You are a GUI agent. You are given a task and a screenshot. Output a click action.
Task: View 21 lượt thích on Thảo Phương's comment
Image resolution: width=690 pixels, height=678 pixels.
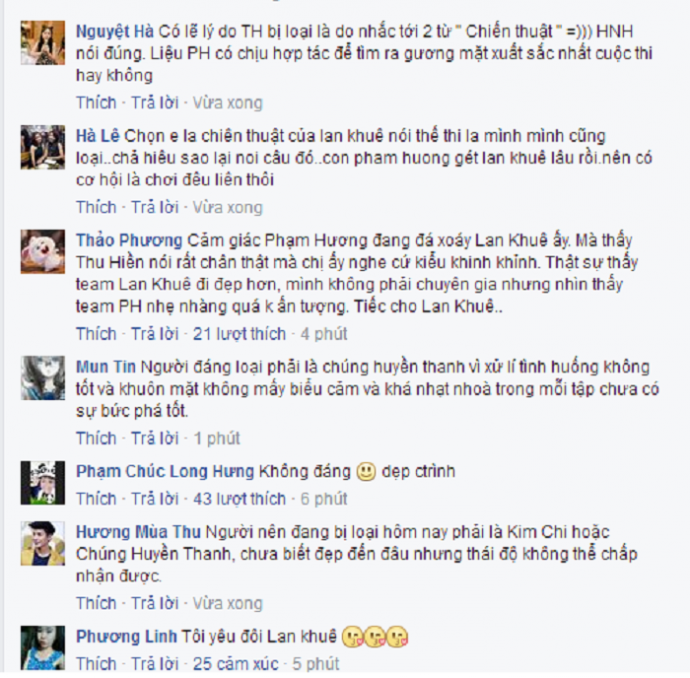pyautogui.click(x=239, y=334)
